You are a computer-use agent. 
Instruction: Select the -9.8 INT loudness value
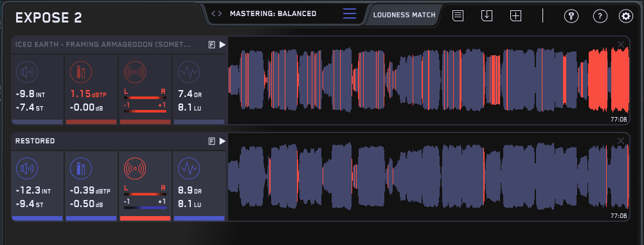[x=30, y=95]
